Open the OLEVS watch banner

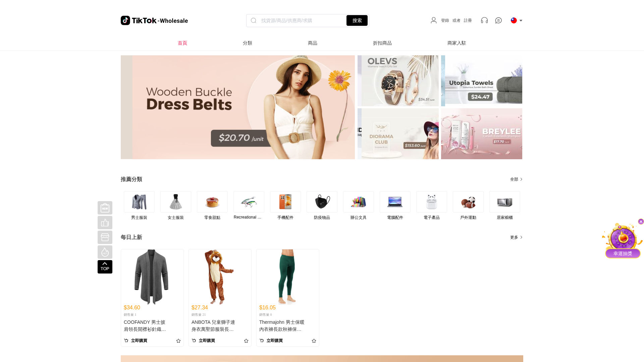(398, 81)
